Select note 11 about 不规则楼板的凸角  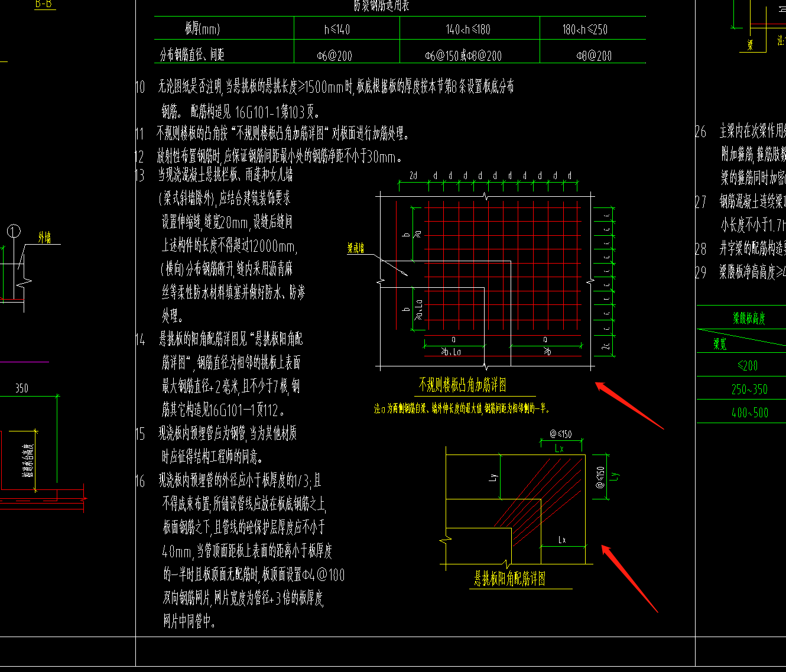pos(282,134)
